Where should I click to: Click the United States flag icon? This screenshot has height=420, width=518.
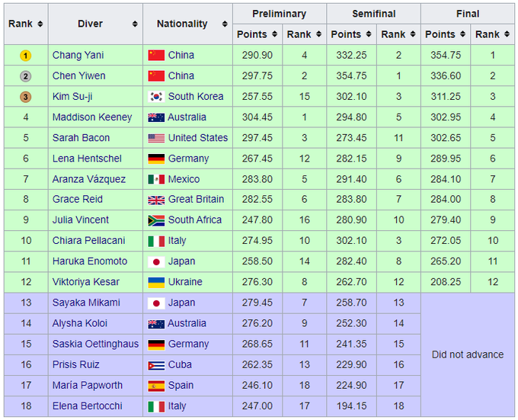[x=156, y=138]
